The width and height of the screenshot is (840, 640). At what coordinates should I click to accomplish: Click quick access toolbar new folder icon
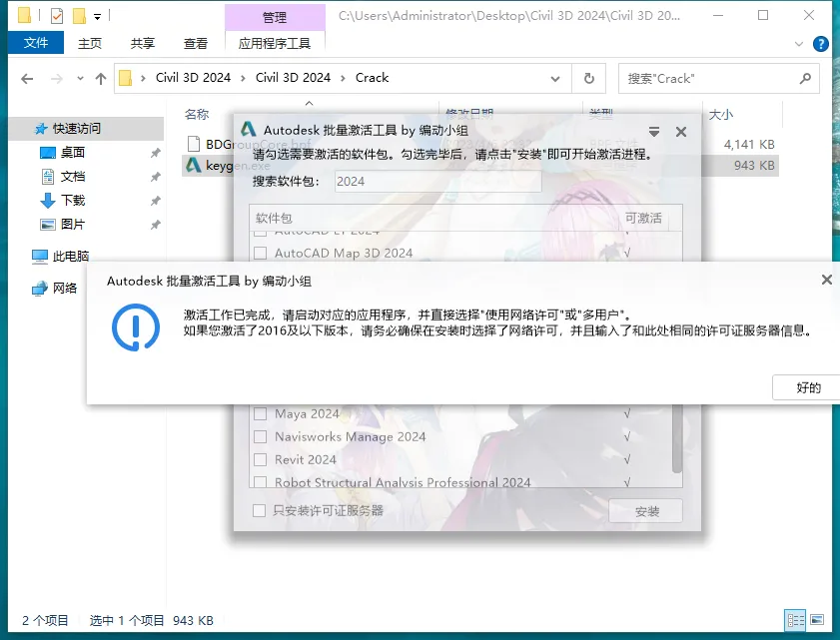point(79,16)
